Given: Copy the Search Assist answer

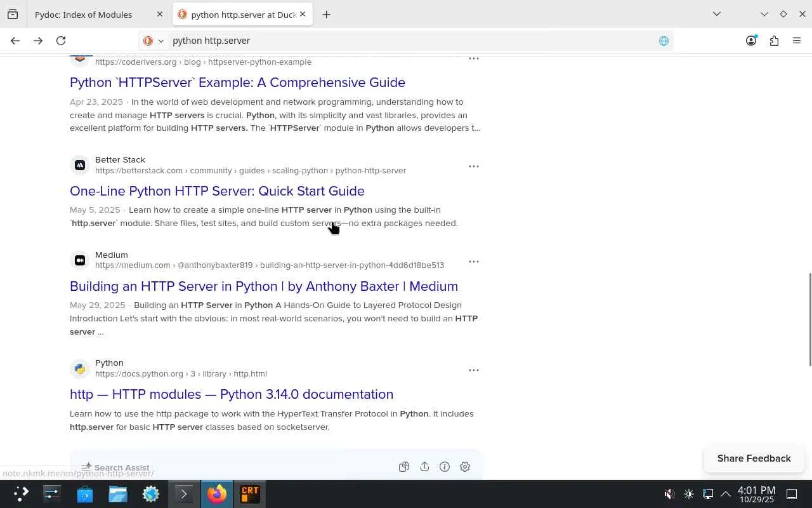Looking at the screenshot, I should (404, 467).
